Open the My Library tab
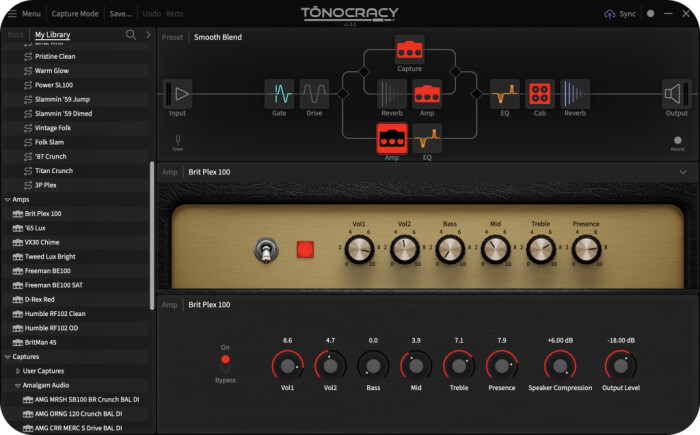This screenshot has width=700, height=435. pos(53,35)
